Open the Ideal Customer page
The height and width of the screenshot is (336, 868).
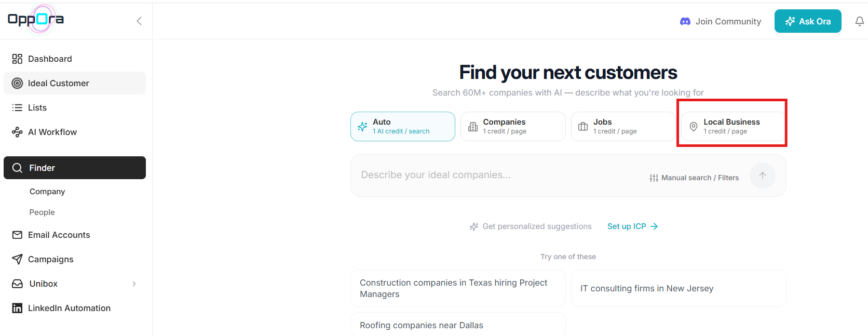point(75,83)
